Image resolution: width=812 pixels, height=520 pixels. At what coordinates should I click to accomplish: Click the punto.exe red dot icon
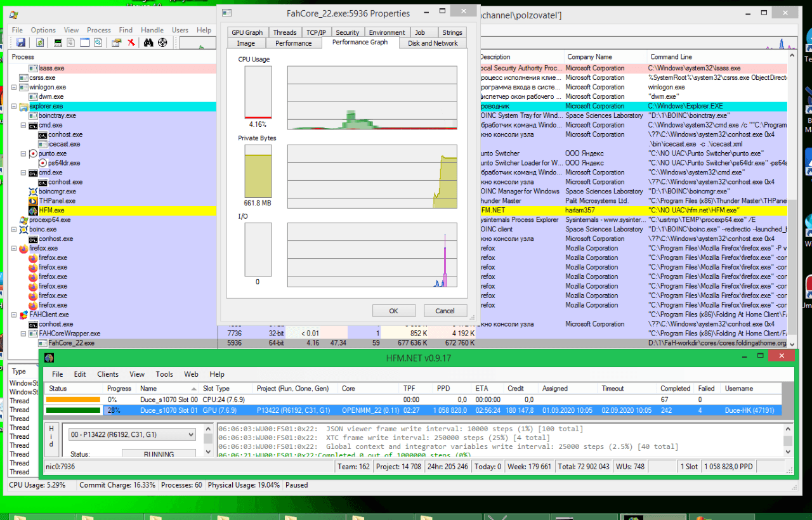point(33,153)
